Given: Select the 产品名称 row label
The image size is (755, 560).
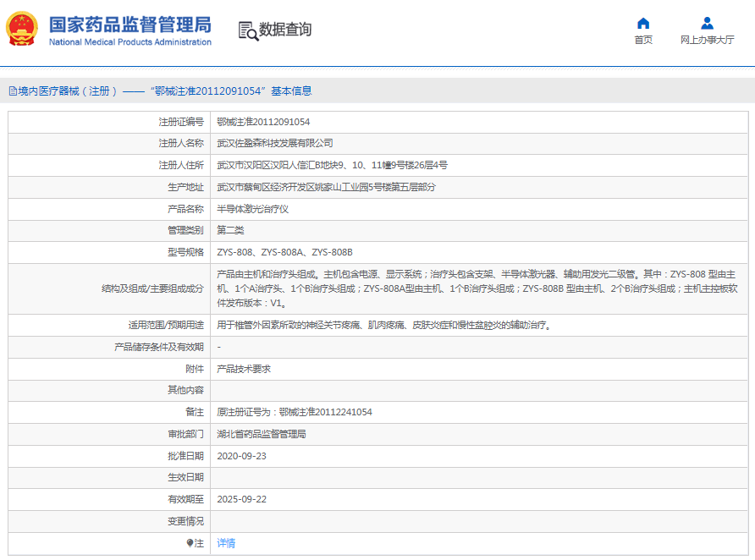Looking at the screenshot, I should [186, 209].
